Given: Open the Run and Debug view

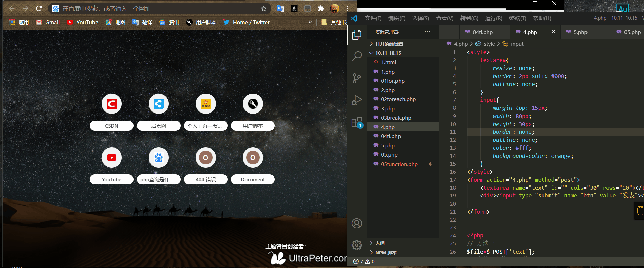Looking at the screenshot, I should pyautogui.click(x=356, y=100).
